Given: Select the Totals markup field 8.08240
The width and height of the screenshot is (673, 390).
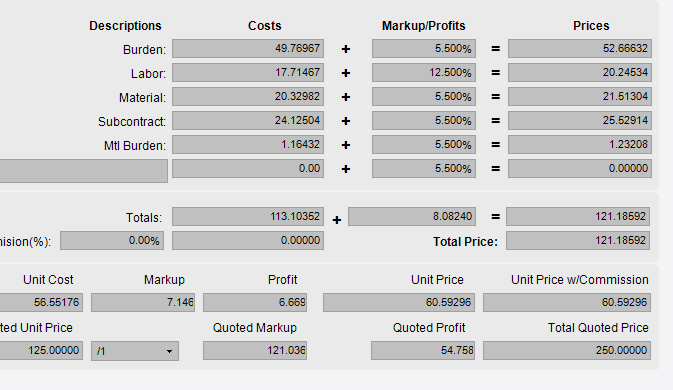Looking at the screenshot, I should pyautogui.click(x=412, y=217).
